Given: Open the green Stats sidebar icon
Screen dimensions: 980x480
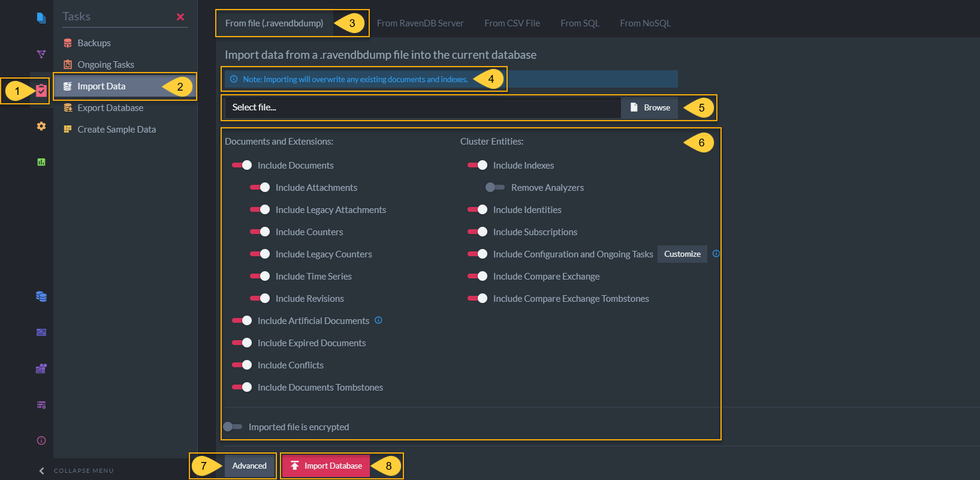Looking at the screenshot, I should coord(41,162).
